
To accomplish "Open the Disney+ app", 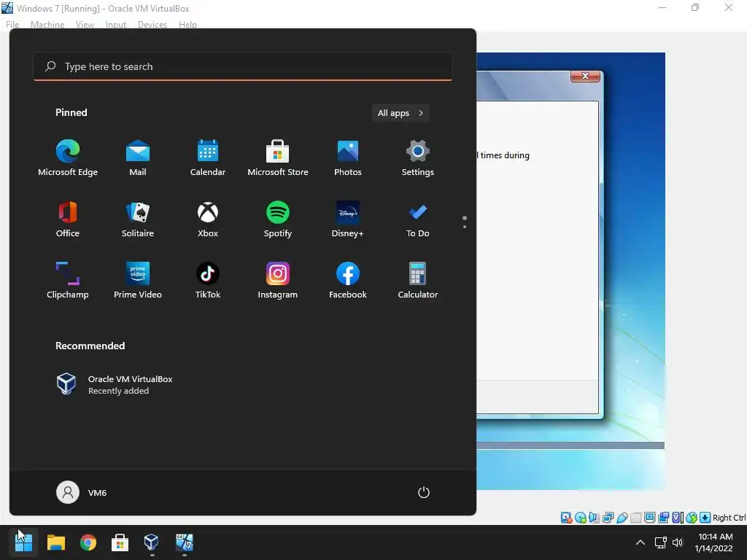I will [x=348, y=219].
